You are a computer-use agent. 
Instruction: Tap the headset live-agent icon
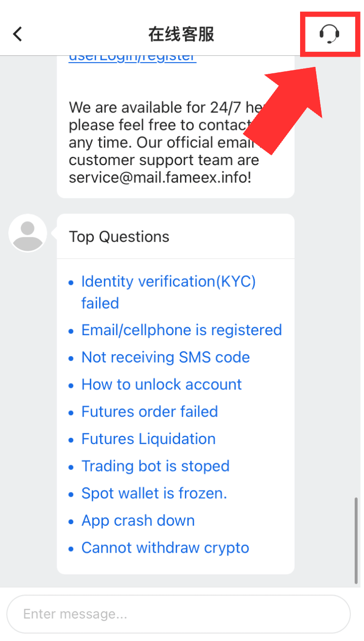click(x=329, y=34)
